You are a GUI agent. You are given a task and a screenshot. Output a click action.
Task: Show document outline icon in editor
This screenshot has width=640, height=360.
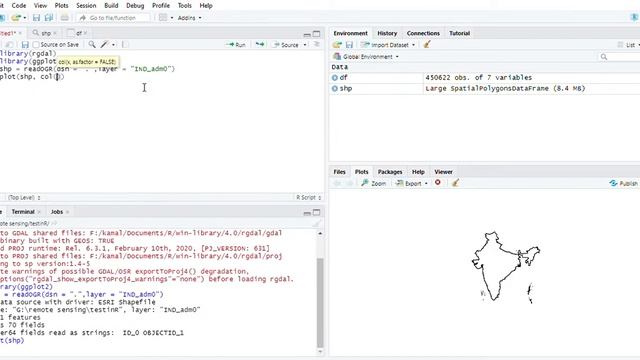tap(316, 44)
